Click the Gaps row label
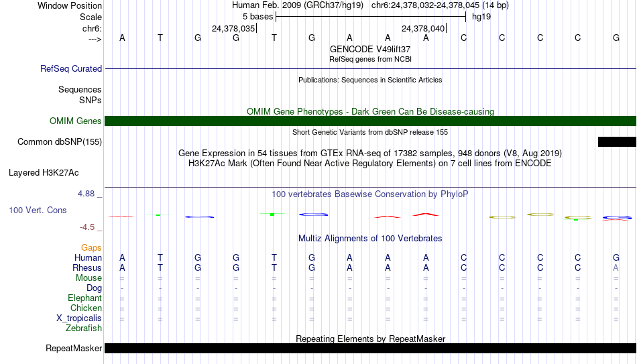The width and height of the screenshot is (637, 364). pos(91,248)
